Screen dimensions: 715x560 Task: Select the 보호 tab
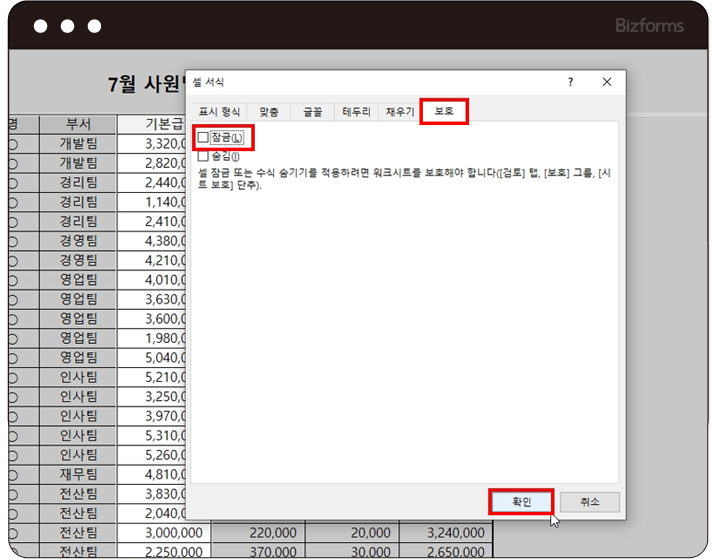tap(444, 112)
